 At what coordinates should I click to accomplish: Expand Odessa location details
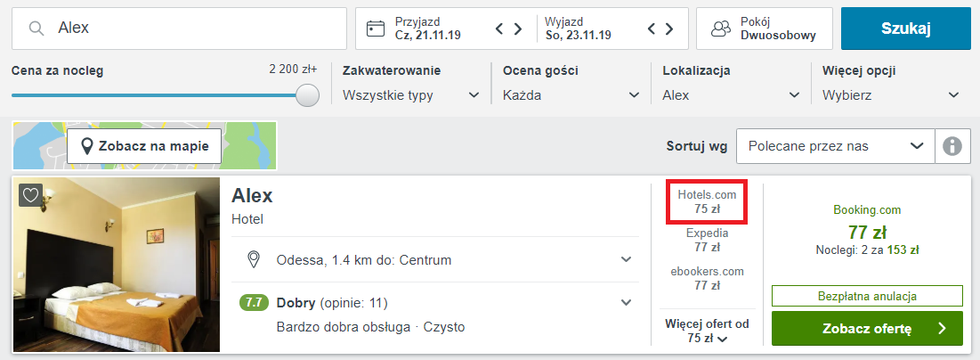(626, 259)
